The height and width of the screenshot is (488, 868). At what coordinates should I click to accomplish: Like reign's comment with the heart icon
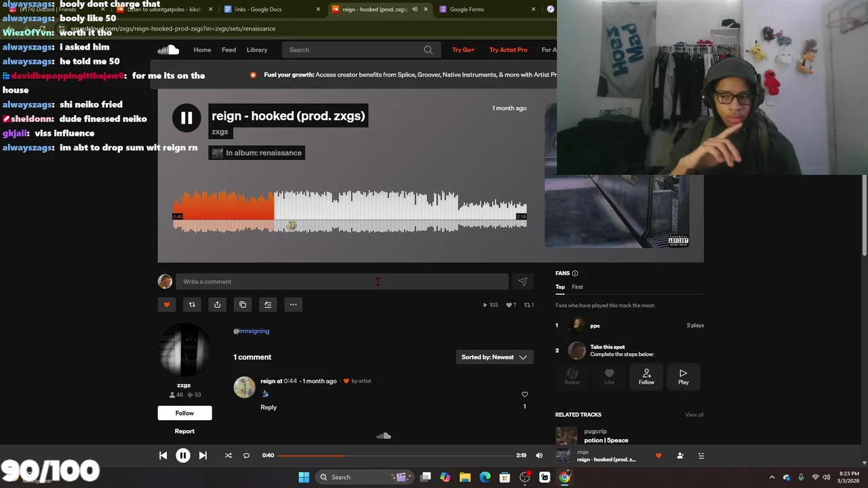(524, 394)
